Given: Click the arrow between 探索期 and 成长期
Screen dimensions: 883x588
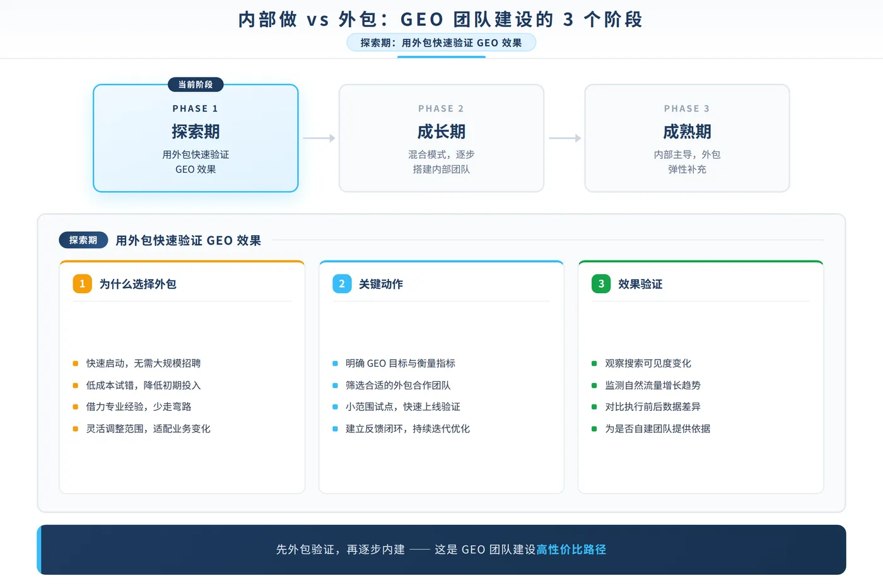Looking at the screenshot, I should coord(319,138).
